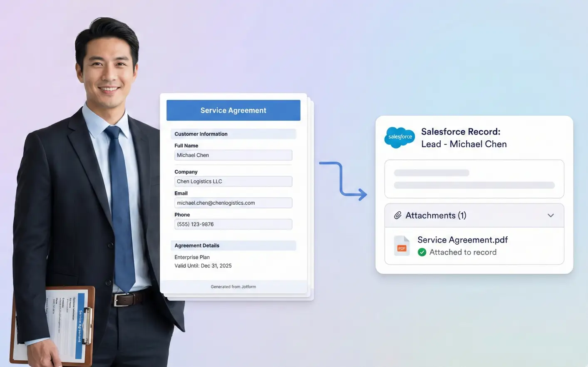588x367 pixels.
Task: Click the Salesforce cloud logo
Action: (399, 137)
